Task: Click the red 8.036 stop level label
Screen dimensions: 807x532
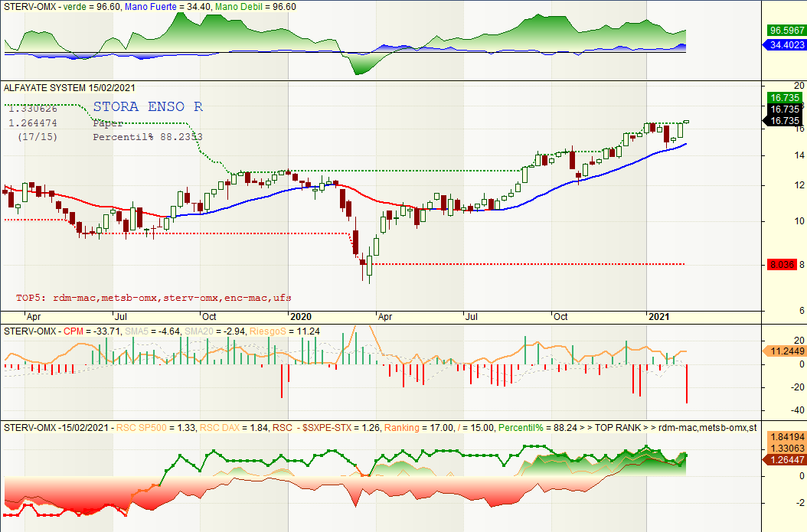Action: tap(782, 264)
